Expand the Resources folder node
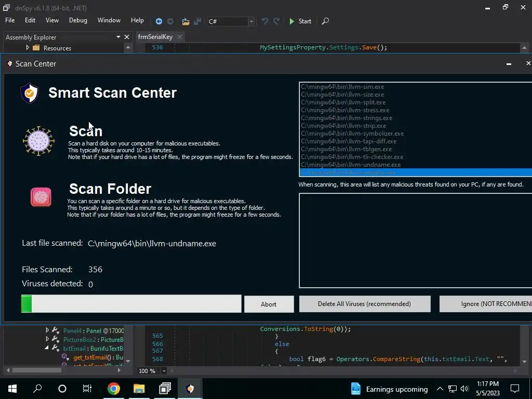 (28, 48)
